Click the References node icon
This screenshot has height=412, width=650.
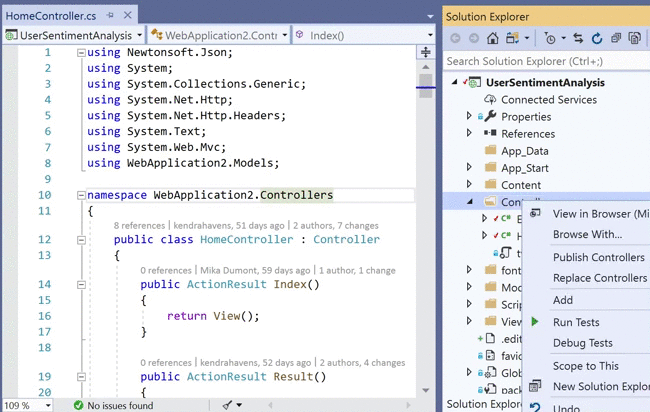pyautogui.click(x=490, y=133)
